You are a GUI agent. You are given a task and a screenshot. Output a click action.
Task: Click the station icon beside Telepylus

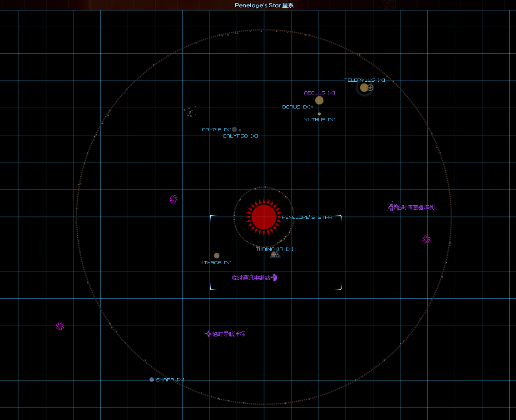pos(371,88)
